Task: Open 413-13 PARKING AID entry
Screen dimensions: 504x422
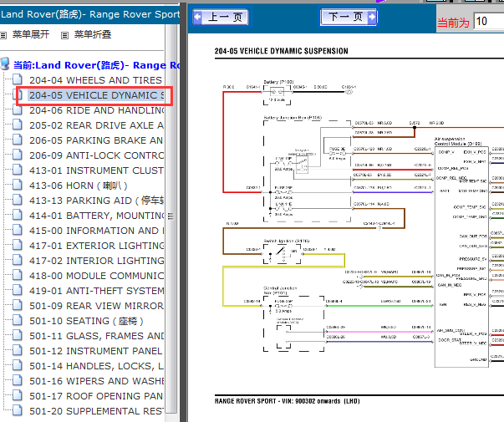Action: click(x=96, y=201)
